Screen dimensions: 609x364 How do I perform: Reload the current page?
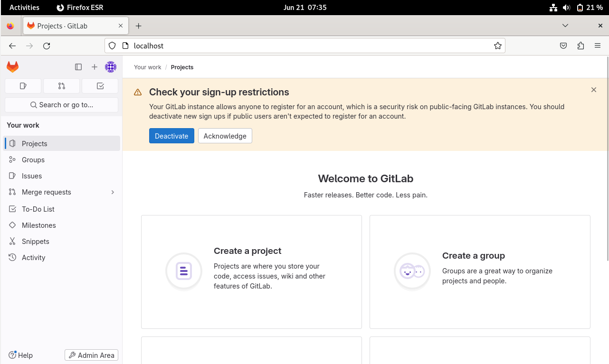tap(47, 46)
